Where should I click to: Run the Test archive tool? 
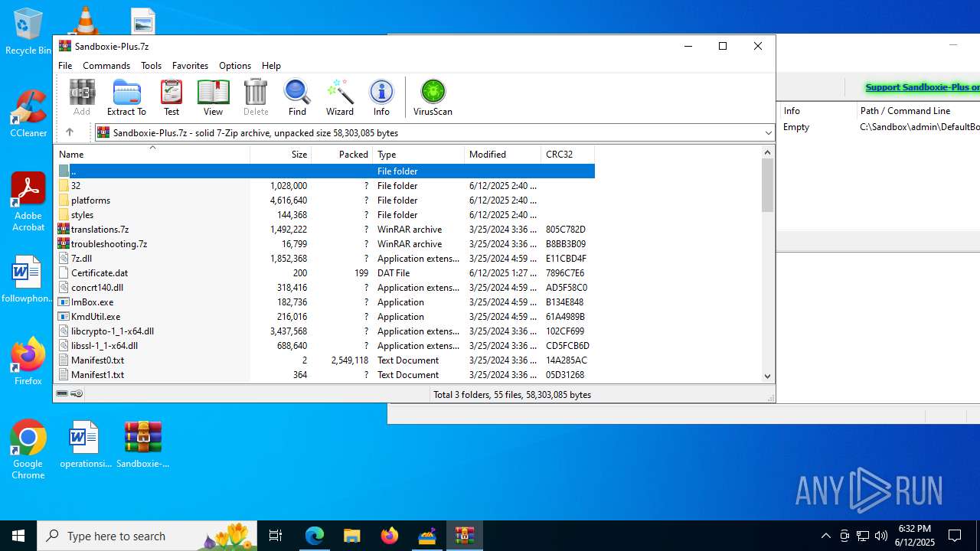(171, 97)
